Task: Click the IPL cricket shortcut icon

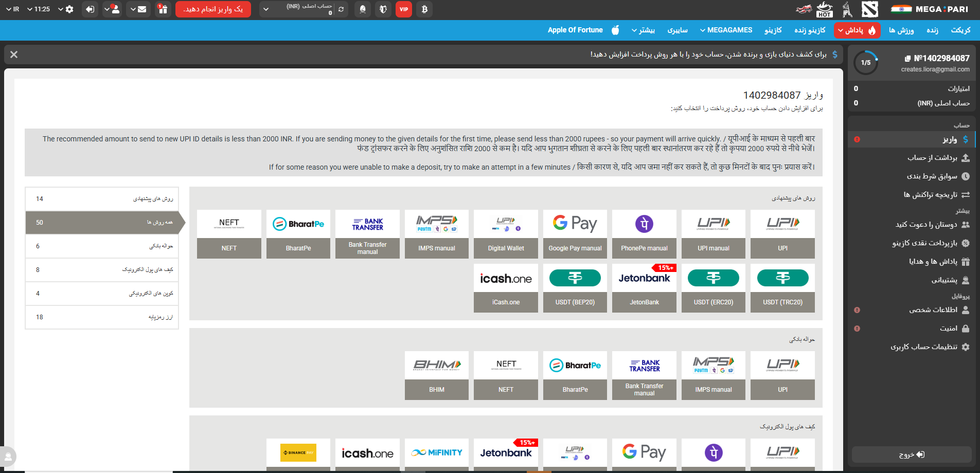Action: coord(847,9)
